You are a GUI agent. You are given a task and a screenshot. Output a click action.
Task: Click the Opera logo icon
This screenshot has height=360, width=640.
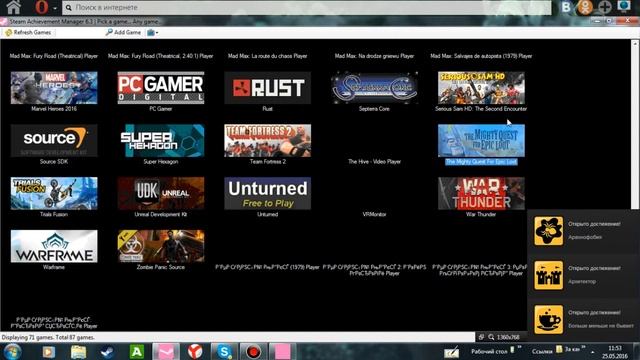[x=41, y=7]
